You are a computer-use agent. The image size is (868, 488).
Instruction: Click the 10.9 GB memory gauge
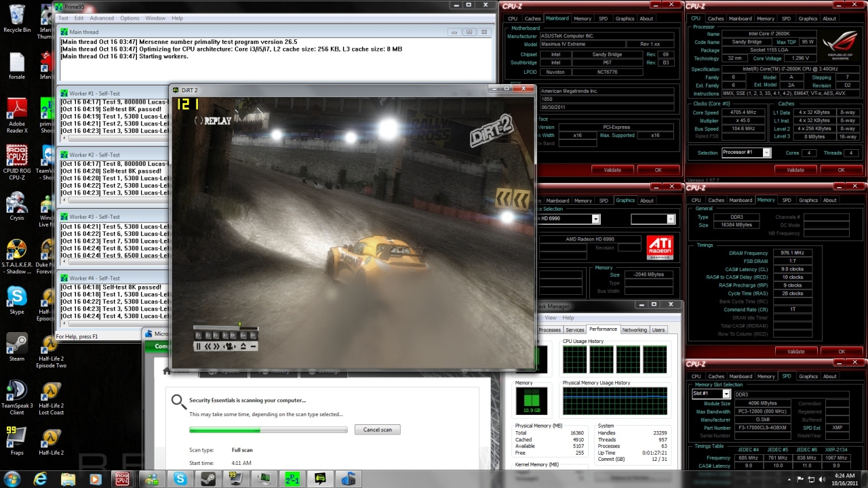point(532,401)
